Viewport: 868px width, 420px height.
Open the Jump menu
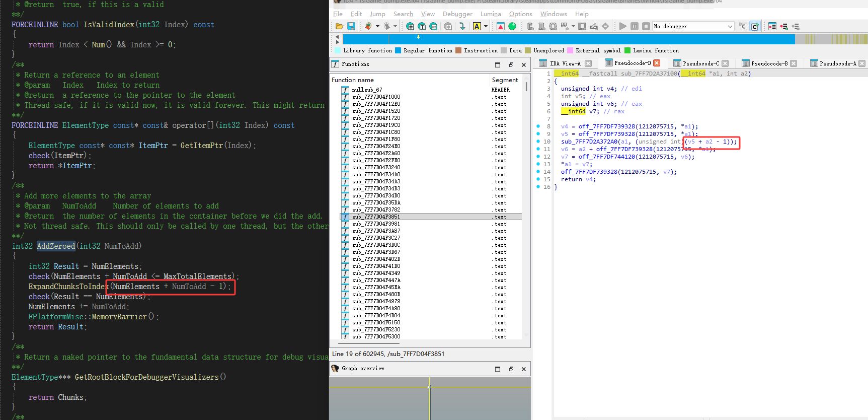click(377, 14)
